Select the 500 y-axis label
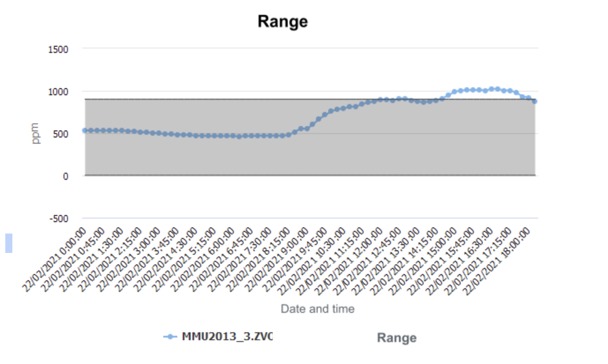Viewport: 608px width, 364px height. click(61, 134)
